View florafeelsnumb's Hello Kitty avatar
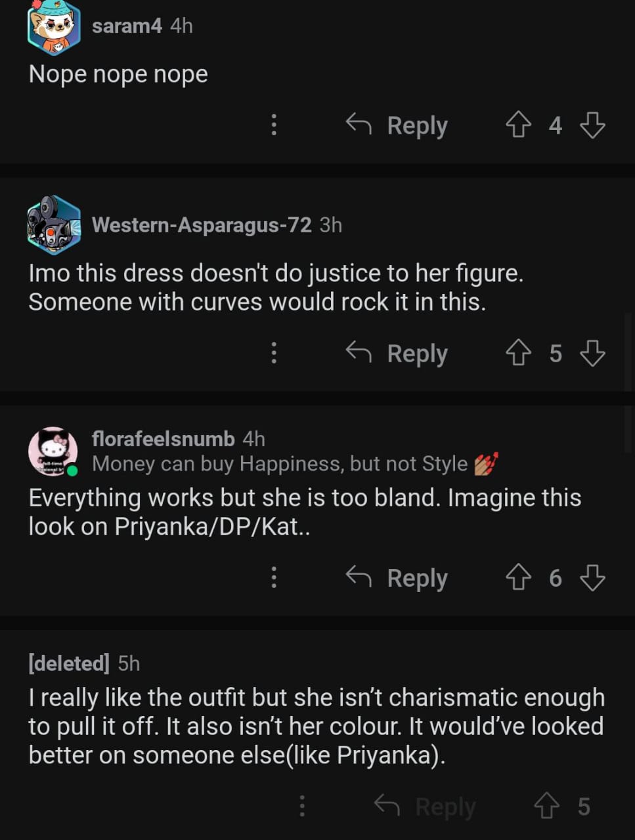 pyautogui.click(x=53, y=451)
